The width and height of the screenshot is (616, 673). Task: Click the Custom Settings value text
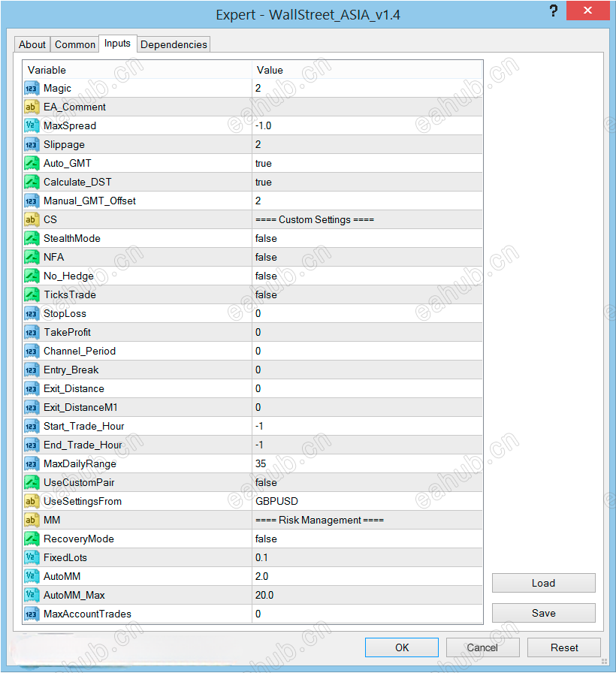tap(315, 220)
